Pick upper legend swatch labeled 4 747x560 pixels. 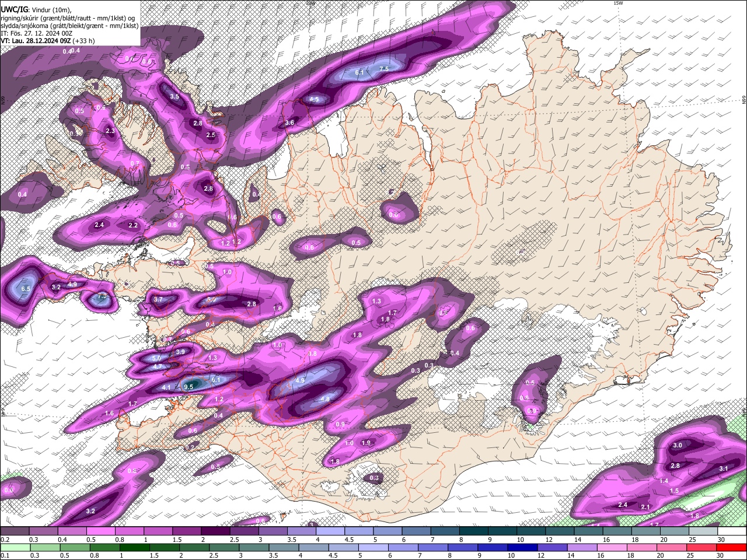(330, 531)
